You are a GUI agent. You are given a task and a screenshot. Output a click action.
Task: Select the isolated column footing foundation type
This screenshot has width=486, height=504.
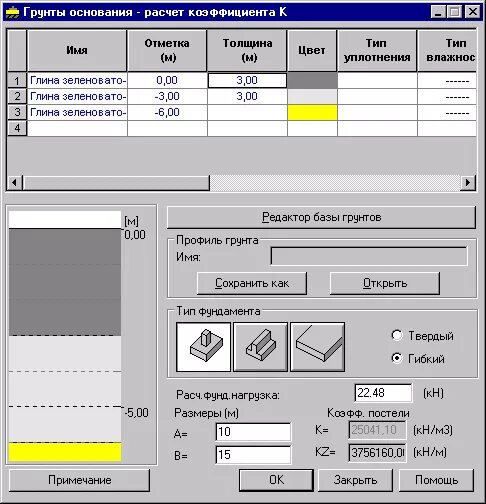[x=203, y=347]
